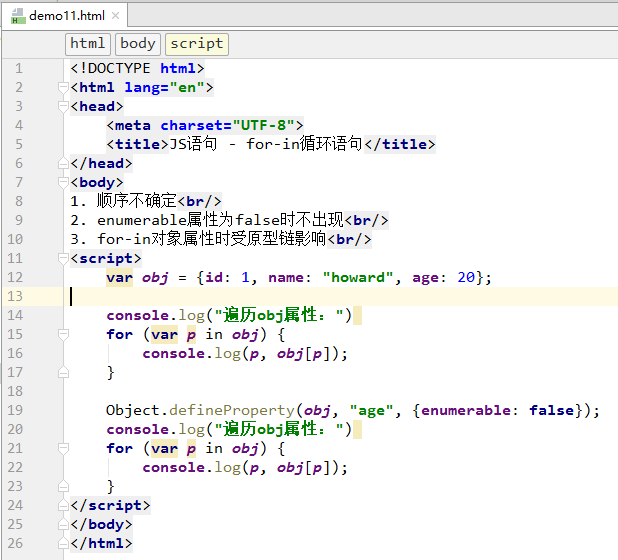The height and width of the screenshot is (560, 618).
Task: Click the closing </script> tag
Action: click(110, 505)
